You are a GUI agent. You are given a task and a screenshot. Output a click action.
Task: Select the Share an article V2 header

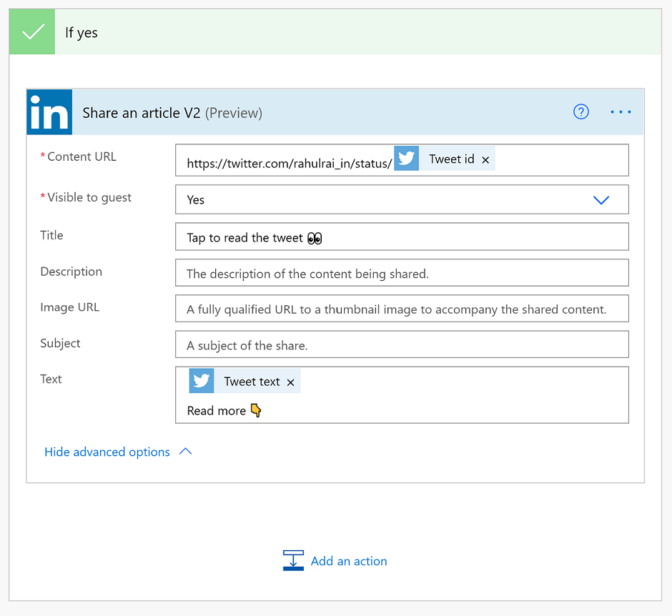[x=172, y=113]
